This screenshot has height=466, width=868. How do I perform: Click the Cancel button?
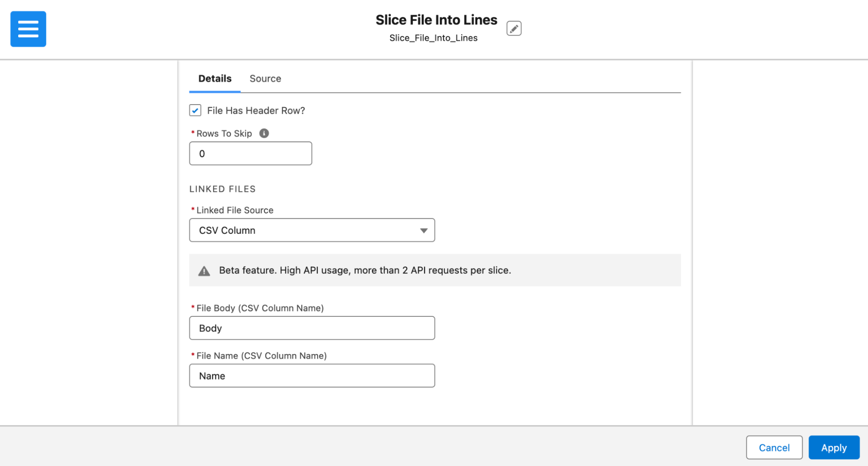click(x=774, y=447)
